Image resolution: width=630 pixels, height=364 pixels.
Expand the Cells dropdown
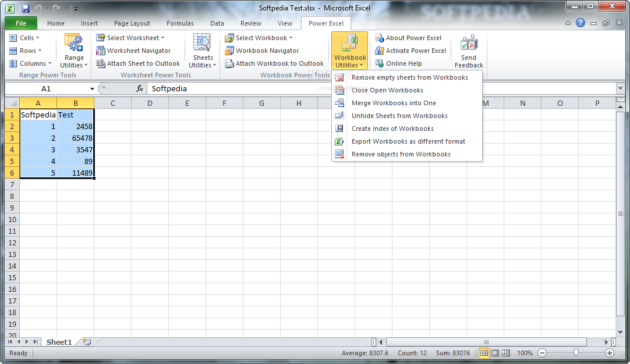point(24,38)
